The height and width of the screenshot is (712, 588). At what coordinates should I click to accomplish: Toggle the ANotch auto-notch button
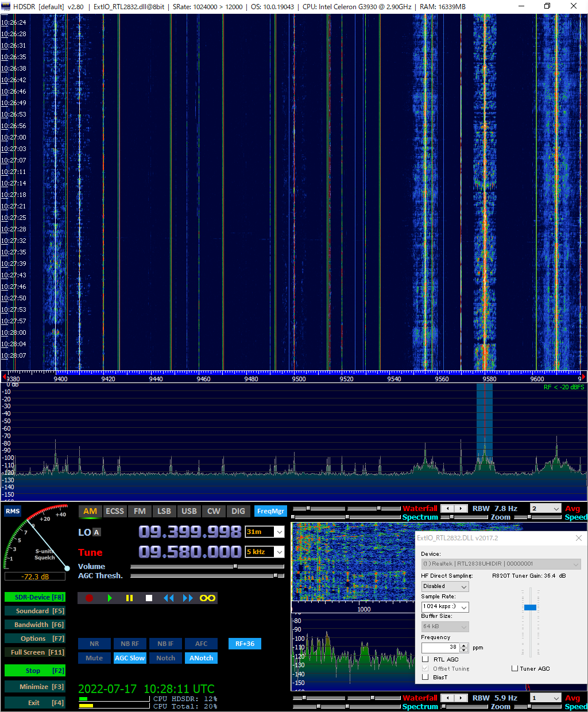pyautogui.click(x=201, y=658)
